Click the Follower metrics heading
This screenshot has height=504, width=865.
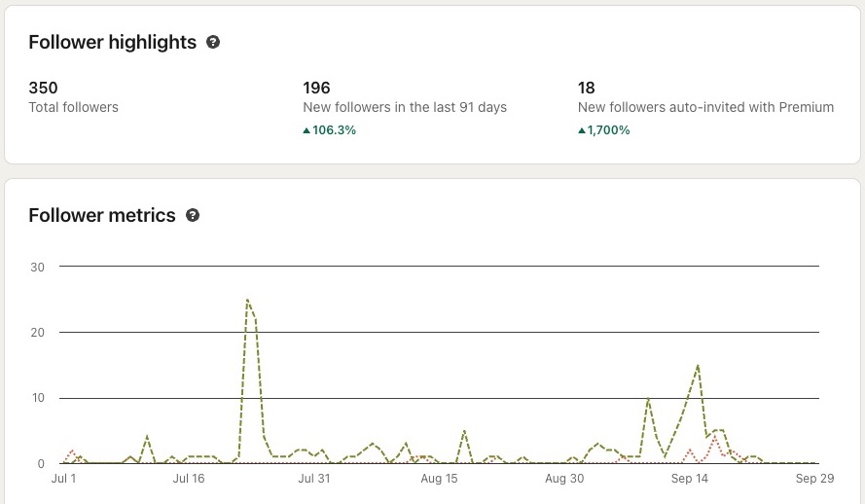coord(102,216)
